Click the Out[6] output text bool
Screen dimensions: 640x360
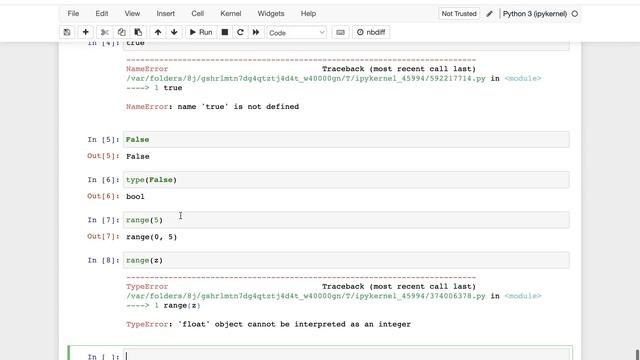[x=135, y=196]
